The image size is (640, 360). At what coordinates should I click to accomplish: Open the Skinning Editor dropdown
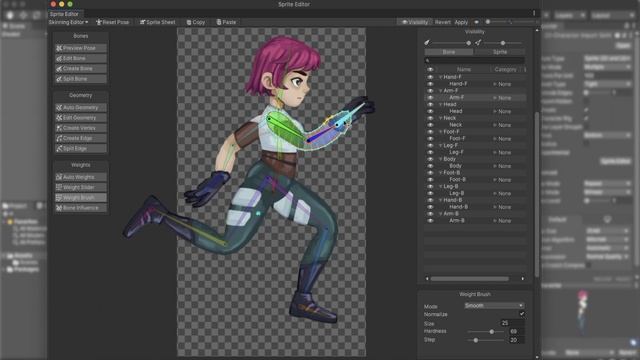pos(68,22)
